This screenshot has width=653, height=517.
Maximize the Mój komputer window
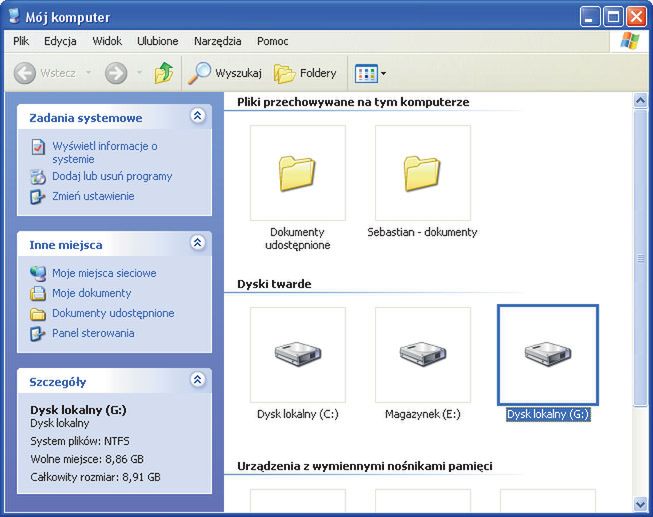(613, 17)
